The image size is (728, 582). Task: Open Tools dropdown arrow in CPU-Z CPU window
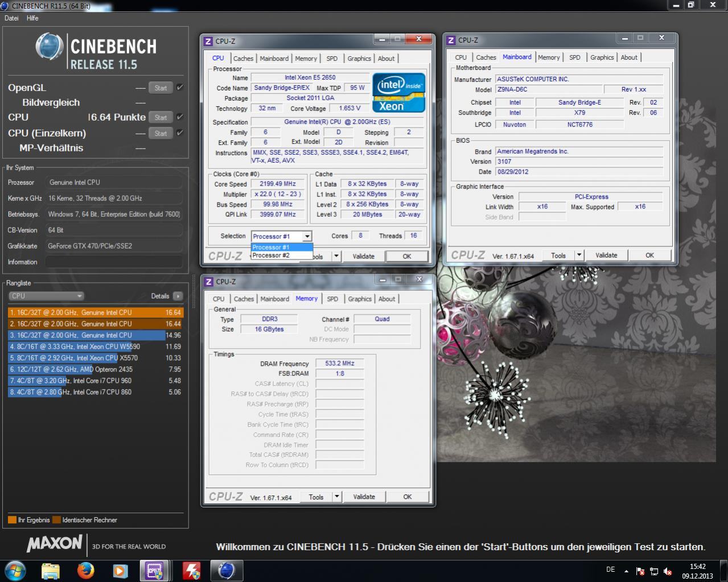click(x=336, y=256)
